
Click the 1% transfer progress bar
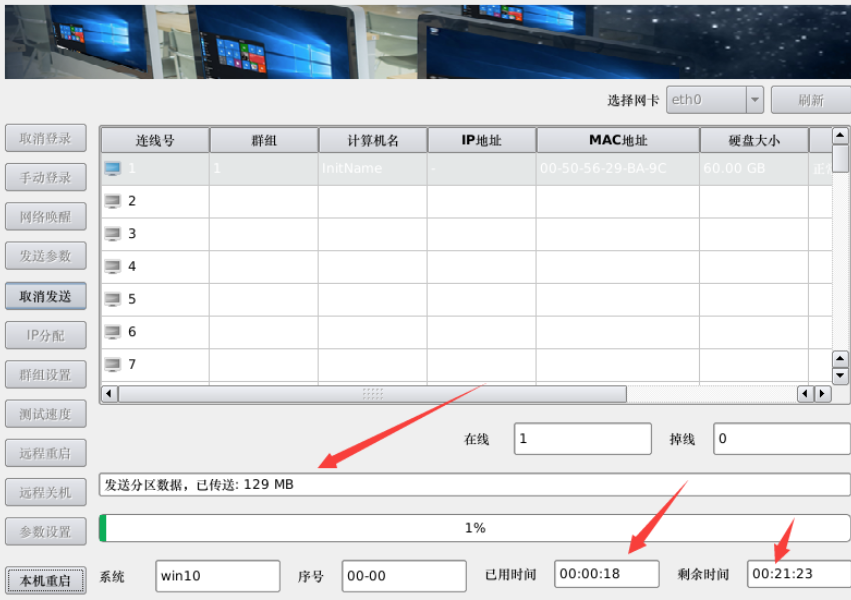(475, 528)
